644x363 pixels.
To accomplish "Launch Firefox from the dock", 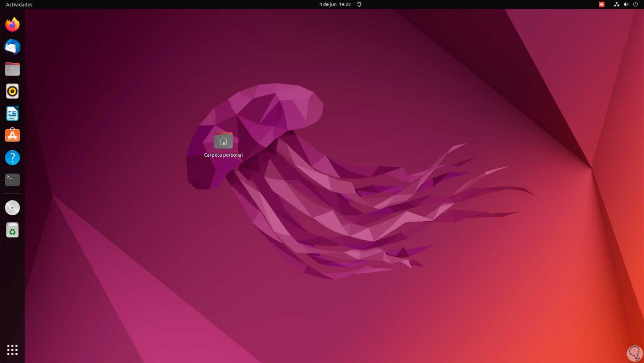I will pyautogui.click(x=12, y=25).
